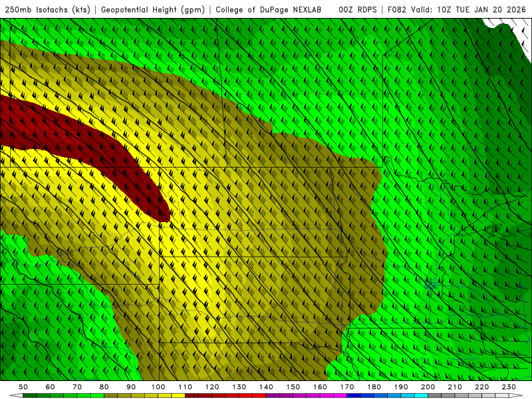Click the 180 knot colorbar label
532x399 pixels.
point(374,387)
